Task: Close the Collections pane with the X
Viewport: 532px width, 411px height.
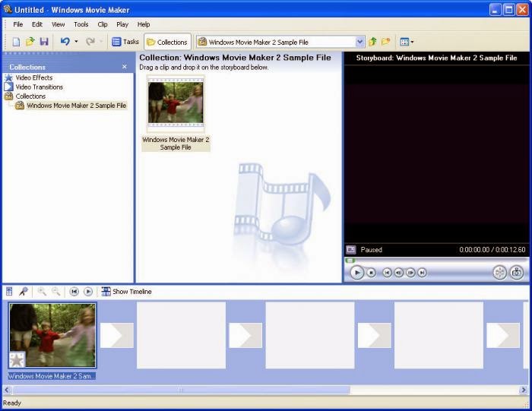Action: pyautogui.click(x=125, y=67)
